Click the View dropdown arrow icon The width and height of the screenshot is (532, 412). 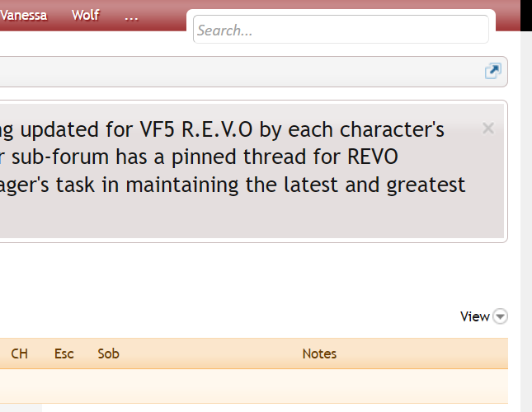pos(501,316)
